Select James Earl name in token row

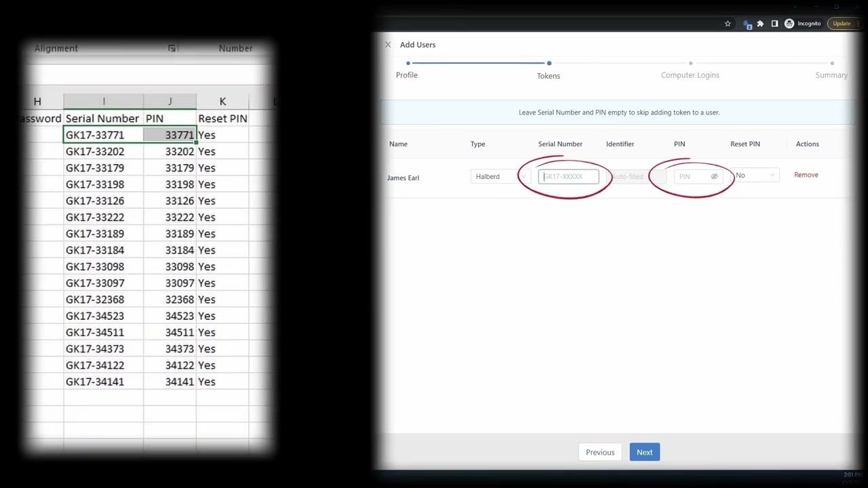coord(403,178)
